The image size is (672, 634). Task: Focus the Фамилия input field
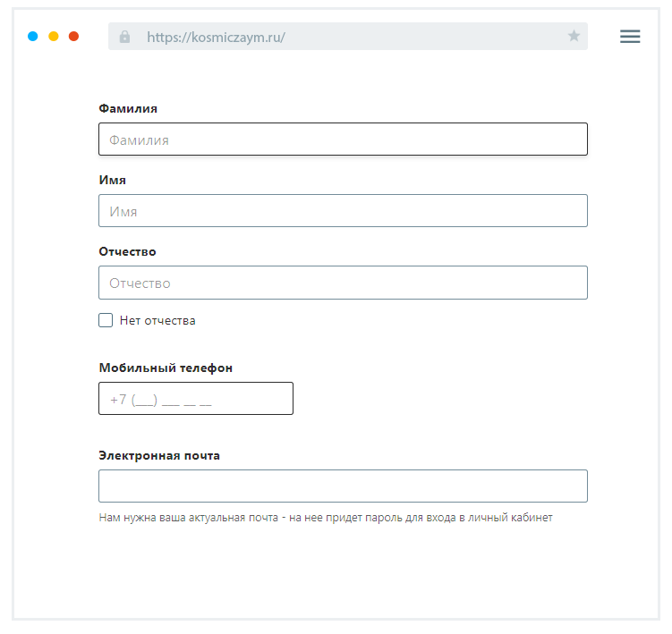343,139
